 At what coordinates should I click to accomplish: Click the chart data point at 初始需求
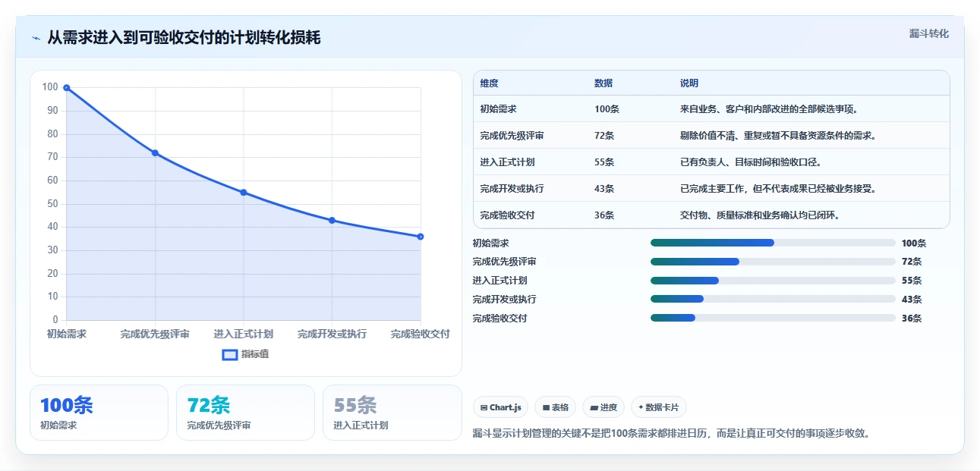pyautogui.click(x=67, y=88)
